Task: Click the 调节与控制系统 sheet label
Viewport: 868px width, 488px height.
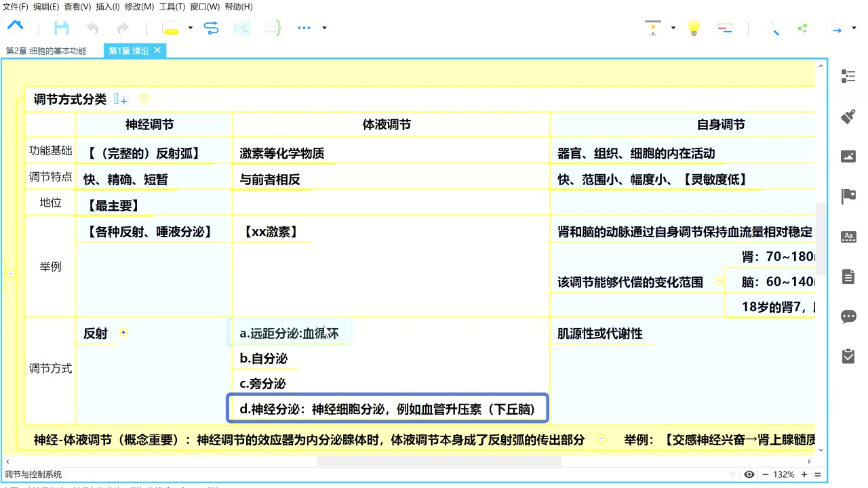Action: pyautogui.click(x=33, y=474)
